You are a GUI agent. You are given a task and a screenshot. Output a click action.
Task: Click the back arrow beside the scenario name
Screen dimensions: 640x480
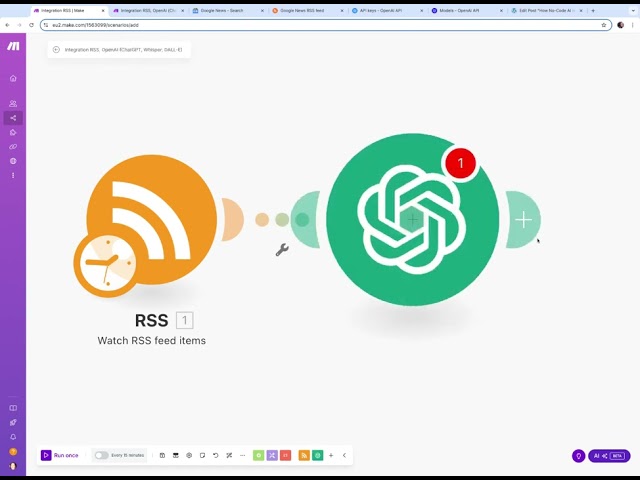coord(56,49)
